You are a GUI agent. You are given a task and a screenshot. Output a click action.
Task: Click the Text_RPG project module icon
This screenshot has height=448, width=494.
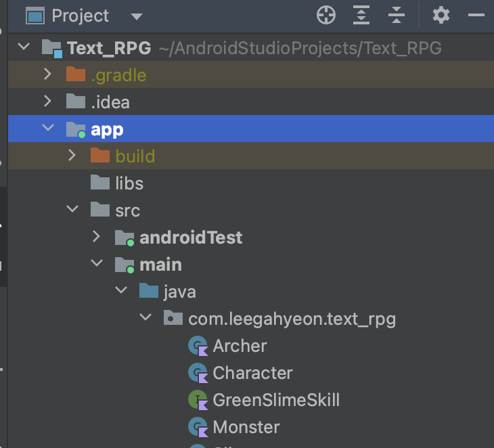click(x=52, y=49)
